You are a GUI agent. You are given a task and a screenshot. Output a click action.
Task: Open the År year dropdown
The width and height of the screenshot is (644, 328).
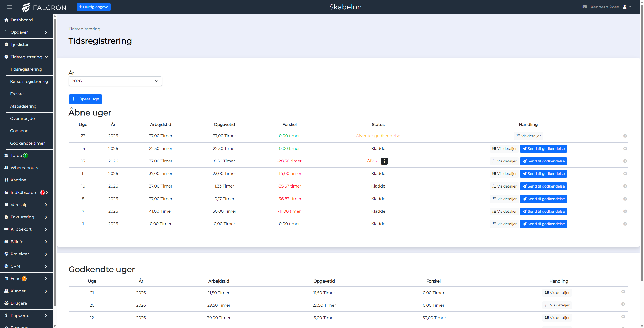coord(115,81)
